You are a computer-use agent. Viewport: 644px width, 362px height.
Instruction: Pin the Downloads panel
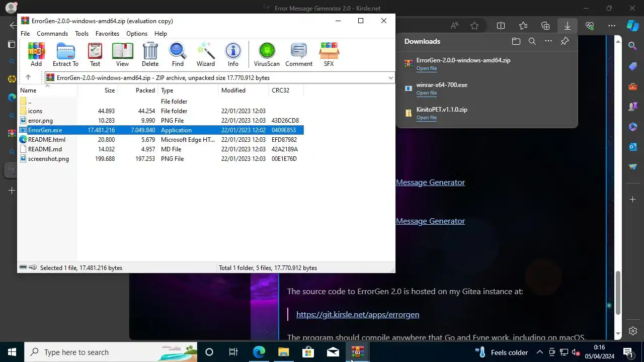click(565, 41)
